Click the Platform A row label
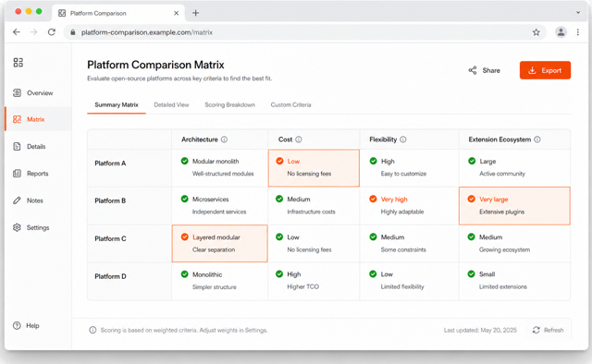The image size is (592, 364). (110, 164)
